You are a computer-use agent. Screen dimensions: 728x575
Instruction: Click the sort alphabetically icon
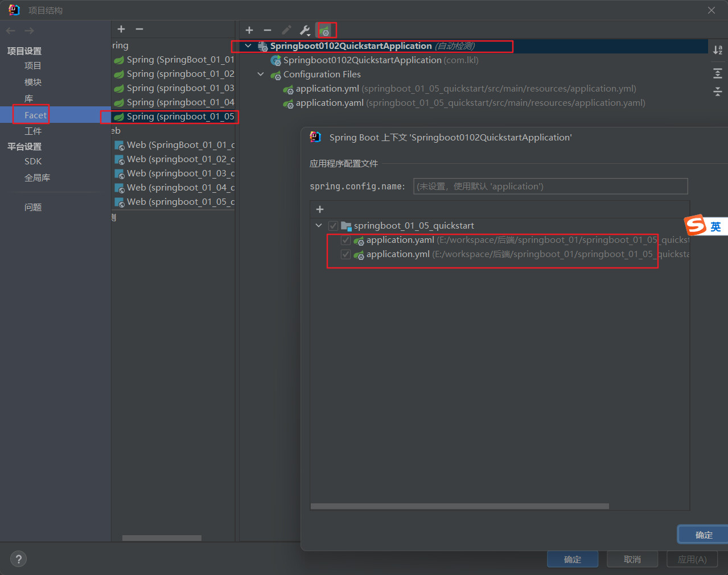[x=718, y=49]
